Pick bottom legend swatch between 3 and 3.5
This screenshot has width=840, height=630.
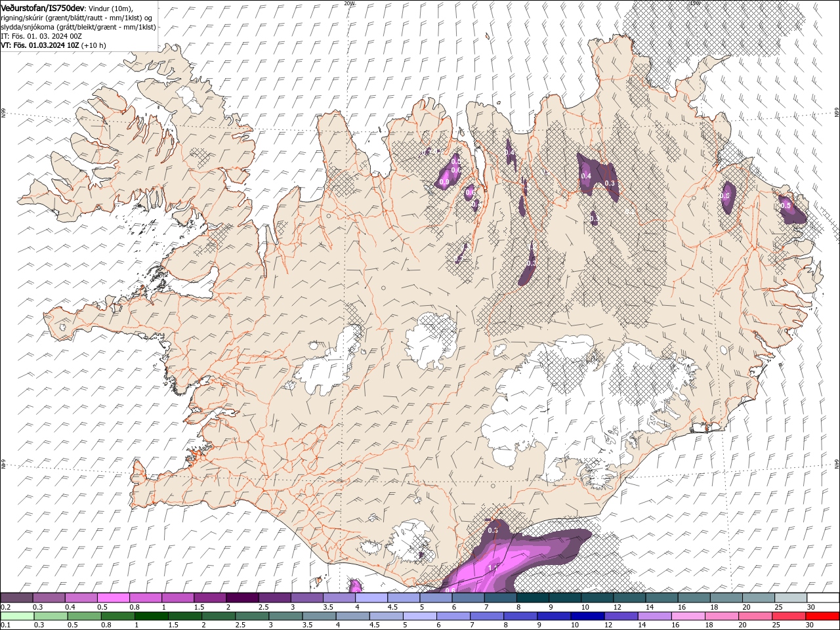[285, 616]
